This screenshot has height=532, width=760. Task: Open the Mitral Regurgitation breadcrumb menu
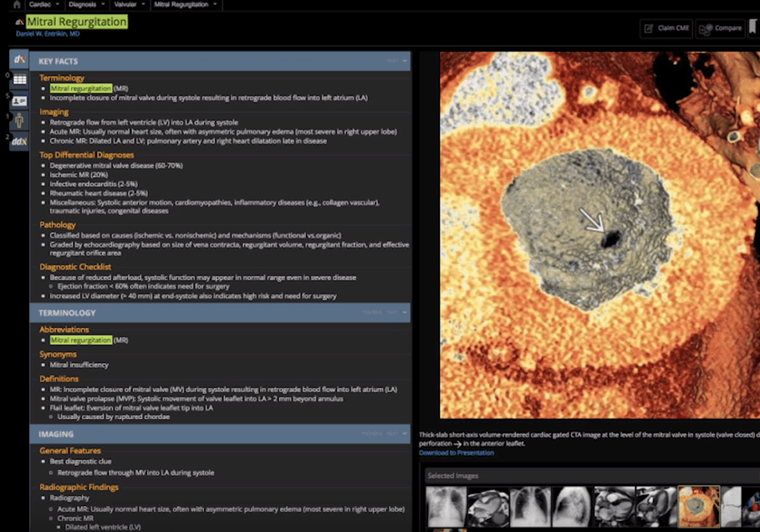(x=186, y=4)
